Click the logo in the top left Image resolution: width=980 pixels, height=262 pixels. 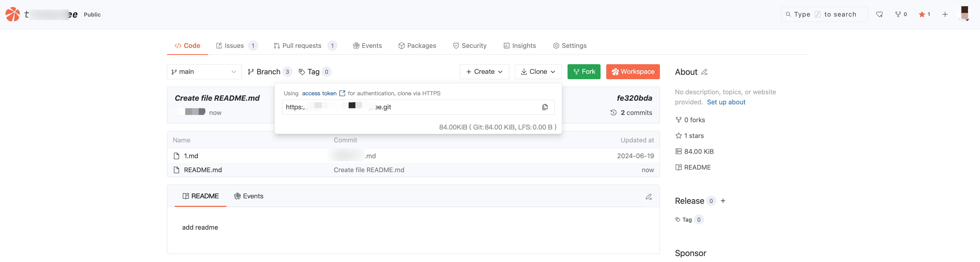(12, 14)
